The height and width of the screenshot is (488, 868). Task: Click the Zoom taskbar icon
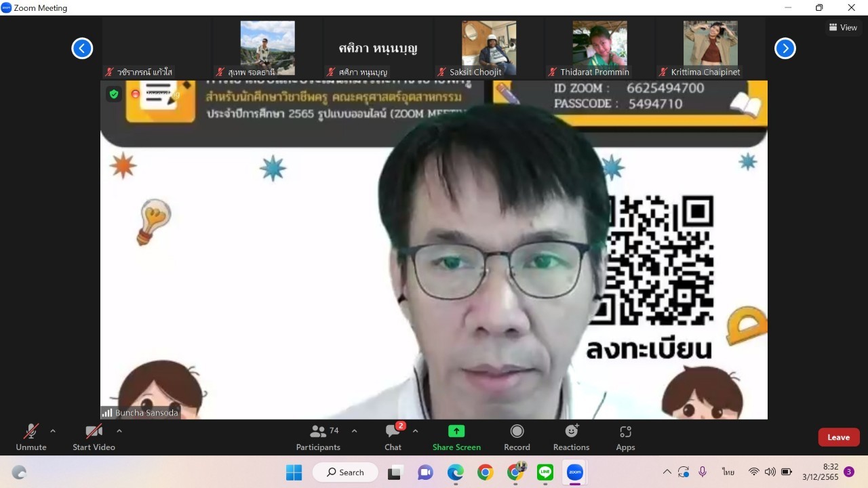click(x=575, y=472)
